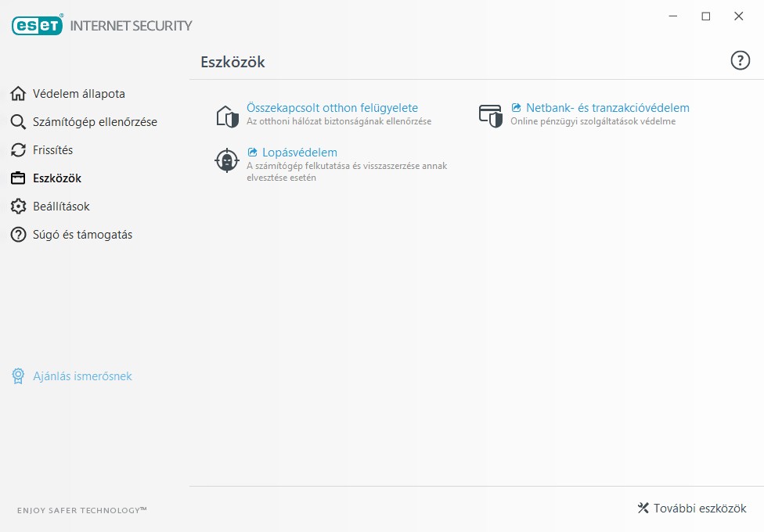764x532 pixels.
Task: Expand További eszközök at bottom right
Action: (x=692, y=508)
